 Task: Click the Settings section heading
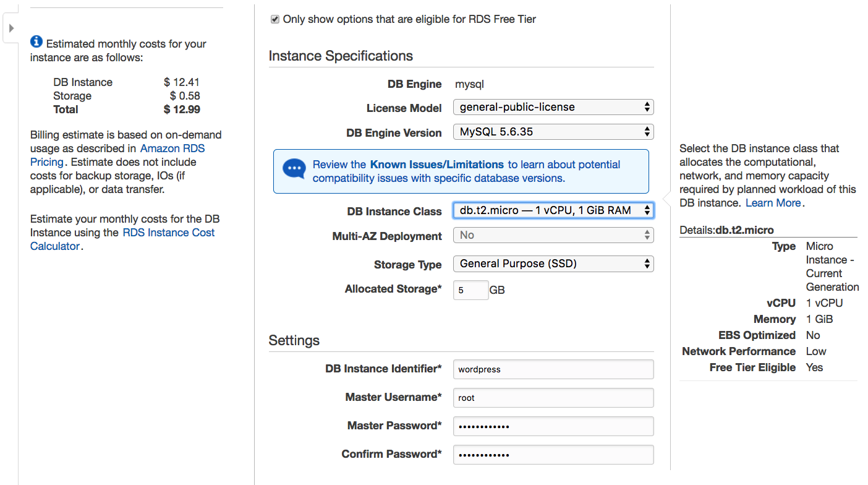tap(294, 341)
